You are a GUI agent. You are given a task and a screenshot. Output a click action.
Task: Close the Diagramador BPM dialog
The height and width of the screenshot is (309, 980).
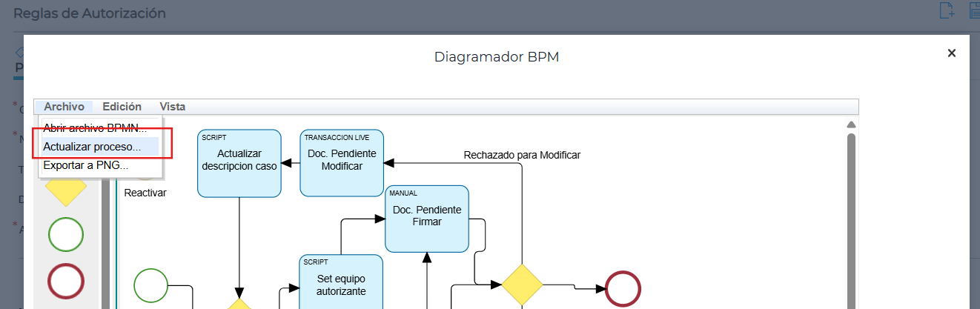pyautogui.click(x=952, y=53)
